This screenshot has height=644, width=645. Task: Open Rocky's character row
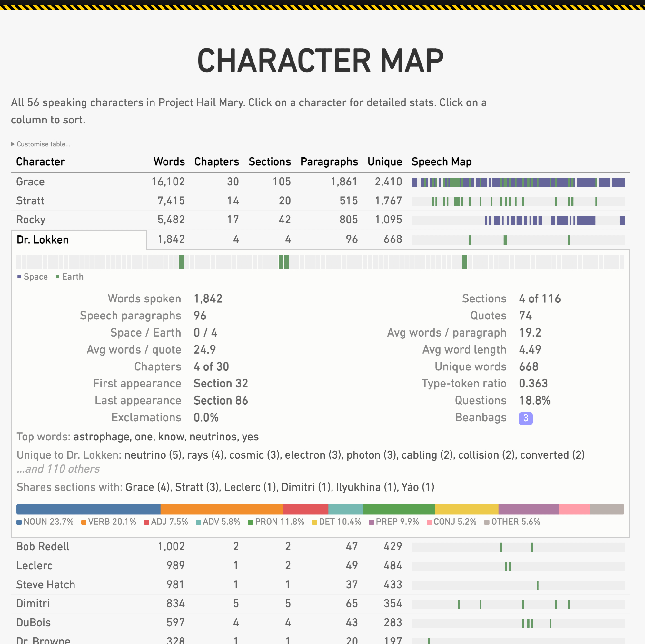(x=31, y=220)
